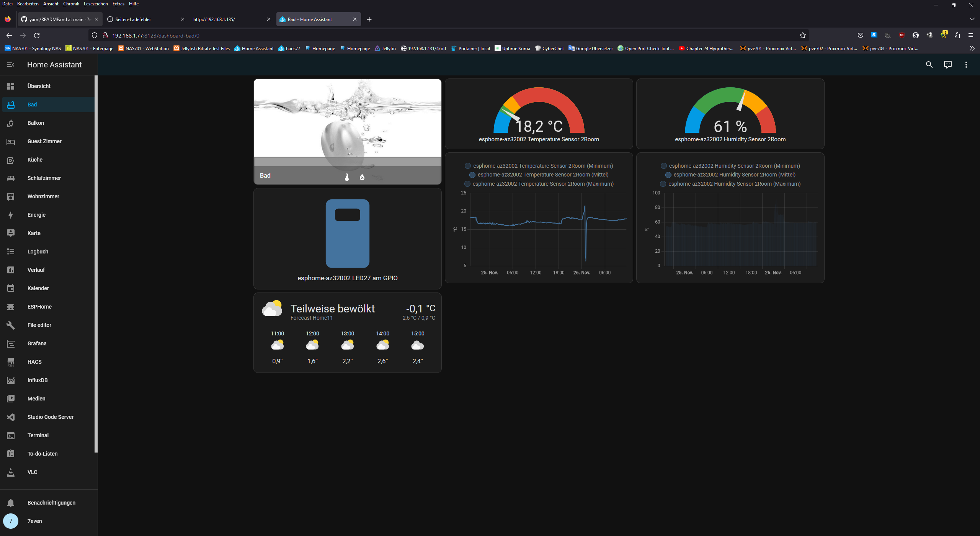The width and height of the screenshot is (980, 536).
Task: Open Studio Code Server sidebar item
Action: (x=50, y=417)
